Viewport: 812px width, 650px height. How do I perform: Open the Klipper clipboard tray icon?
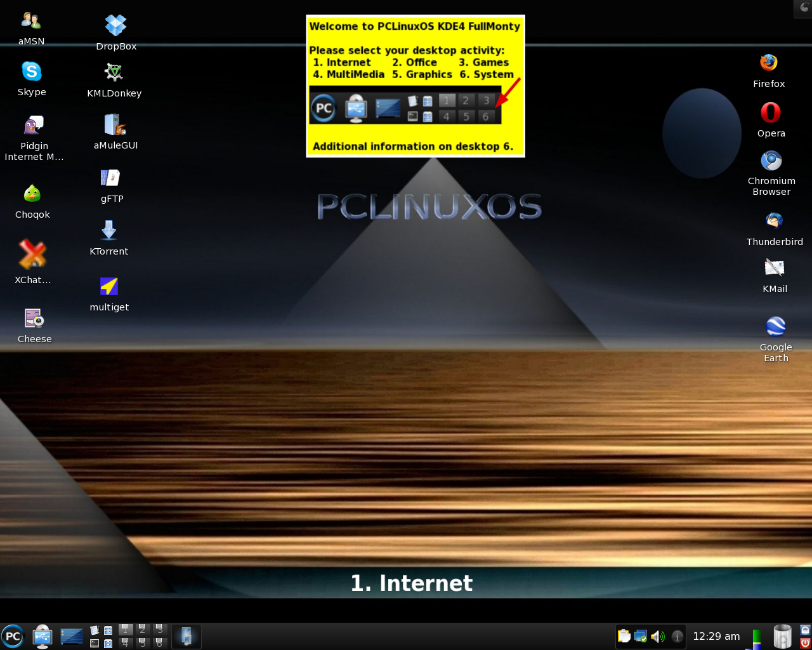pyautogui.click(x=624, y=636)
